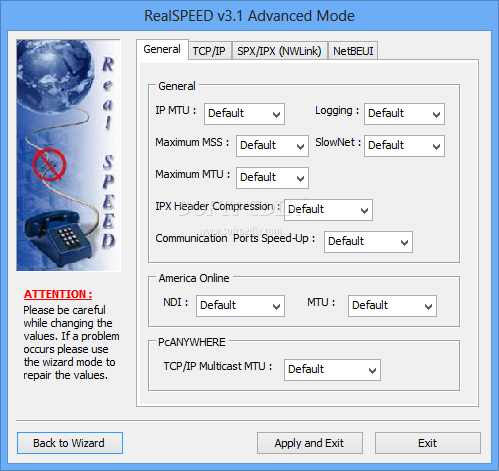This screenshot has width=499, height=471.
Task: Click the 'NDI :' label
Action: [176, 302]
